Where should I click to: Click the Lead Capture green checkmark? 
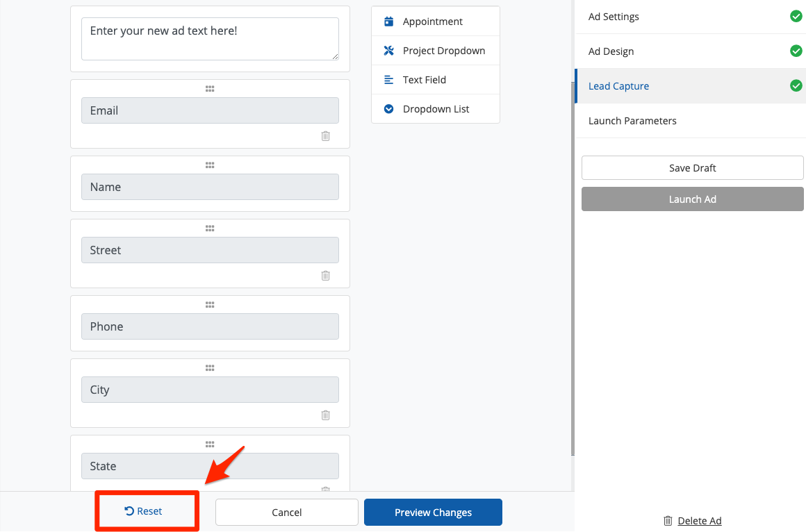pyautogui.click(x=796, y=86)
